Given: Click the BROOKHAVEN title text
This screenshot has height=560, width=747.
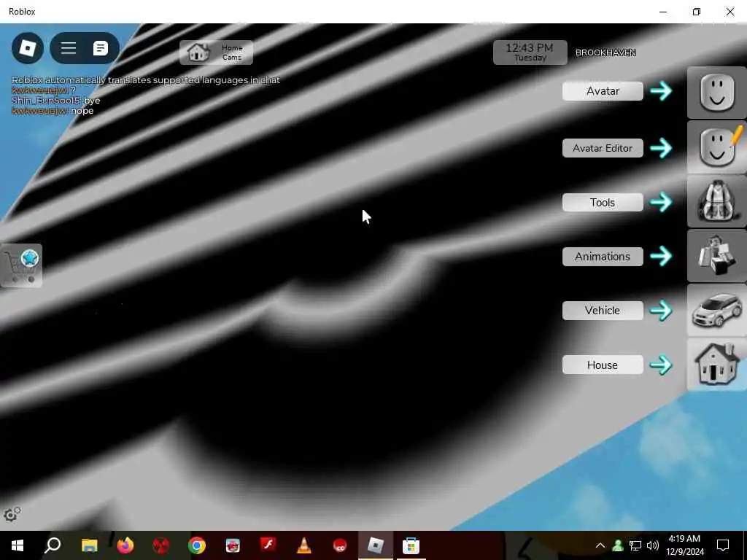Looking at the screenshot, I should click(x=605, y=52).
